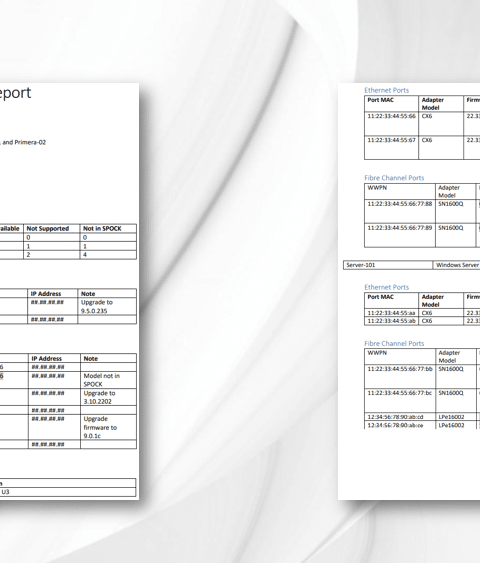Select CX6 in the 11:22:33:44:55:aa row

[x=427, y=313]
